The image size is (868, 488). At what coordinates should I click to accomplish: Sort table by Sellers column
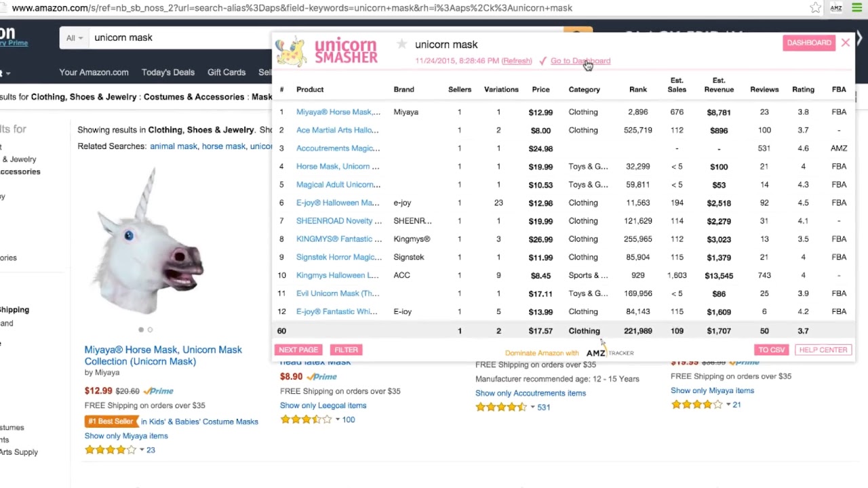point(459,89)
